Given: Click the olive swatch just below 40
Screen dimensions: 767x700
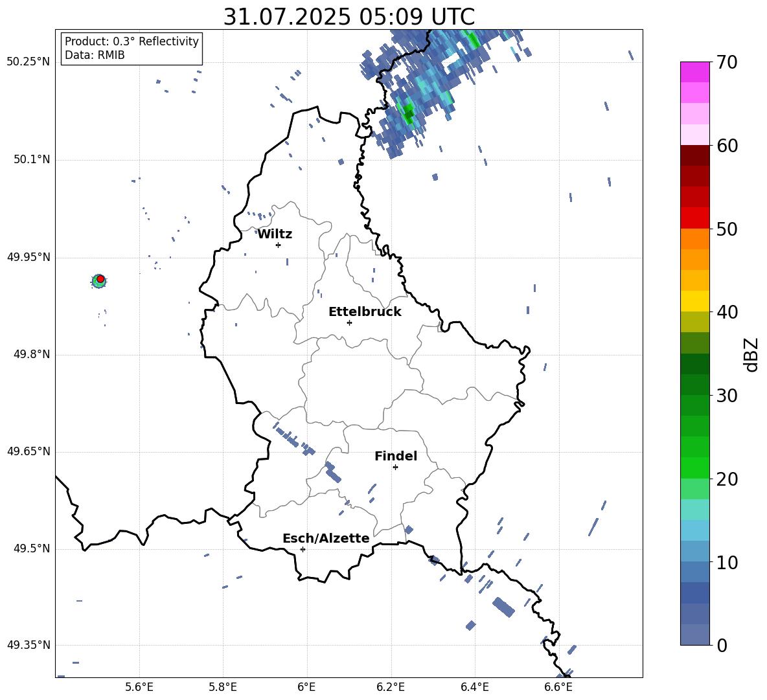Looking at the screenshot, I should tap(694, 322).
